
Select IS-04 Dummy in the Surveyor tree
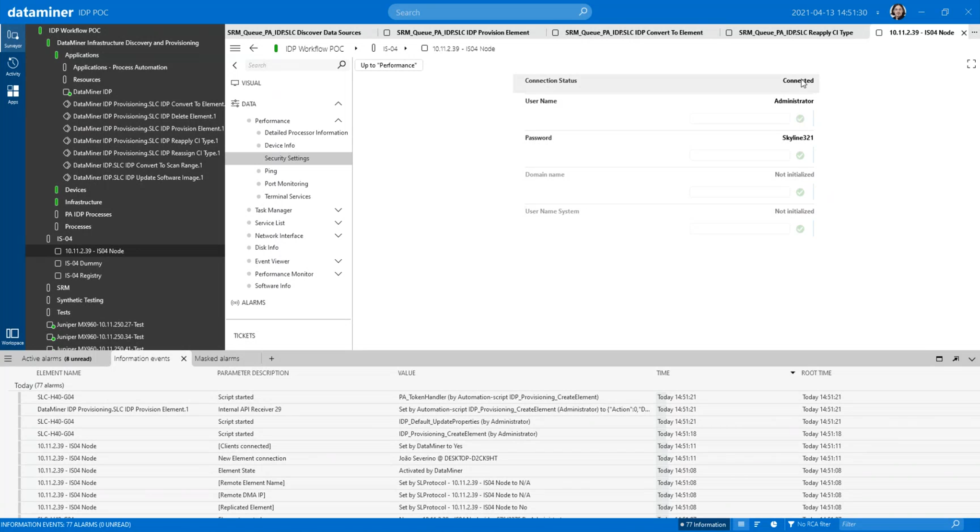[x=83, y=263]
